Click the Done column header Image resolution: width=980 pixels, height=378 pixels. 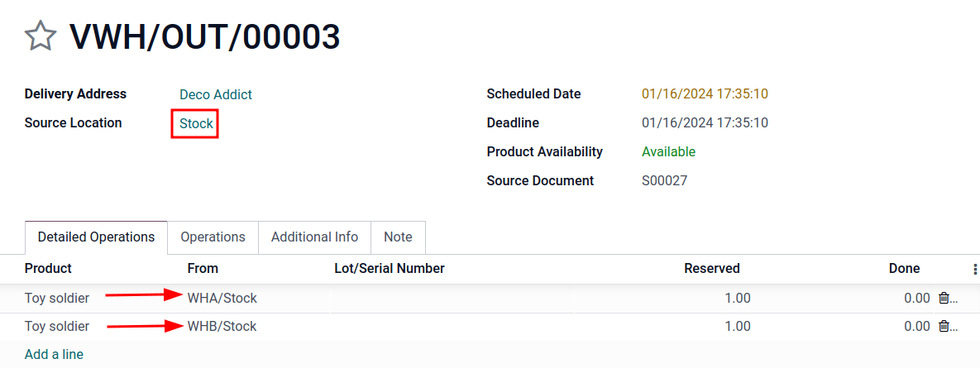pos(904,268)
